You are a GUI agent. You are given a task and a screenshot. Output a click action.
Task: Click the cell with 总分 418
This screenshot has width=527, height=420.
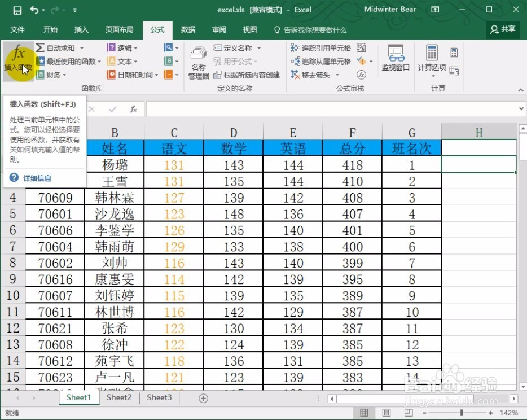point(352,165)
